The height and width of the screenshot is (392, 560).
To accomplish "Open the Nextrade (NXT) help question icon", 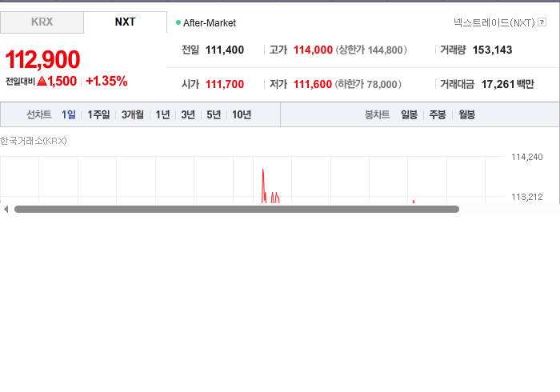I will (x=542, y=22).
